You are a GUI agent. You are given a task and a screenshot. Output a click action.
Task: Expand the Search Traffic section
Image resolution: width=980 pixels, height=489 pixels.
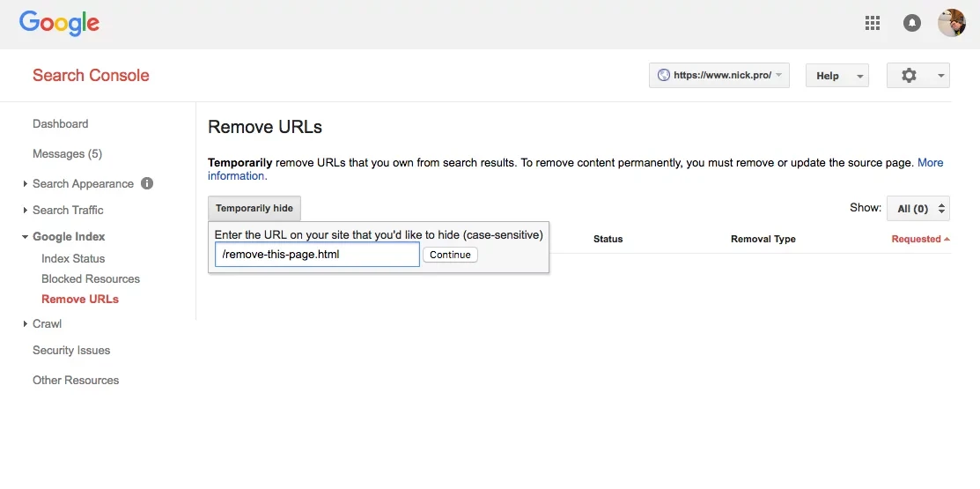(68, 210)
